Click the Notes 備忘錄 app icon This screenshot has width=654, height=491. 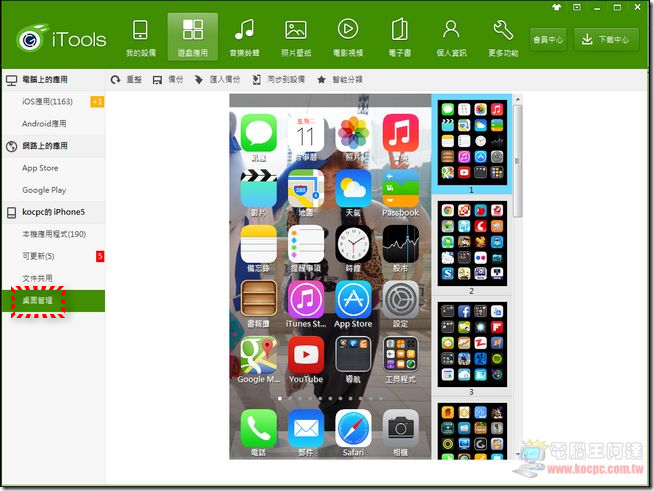[259, 244]
